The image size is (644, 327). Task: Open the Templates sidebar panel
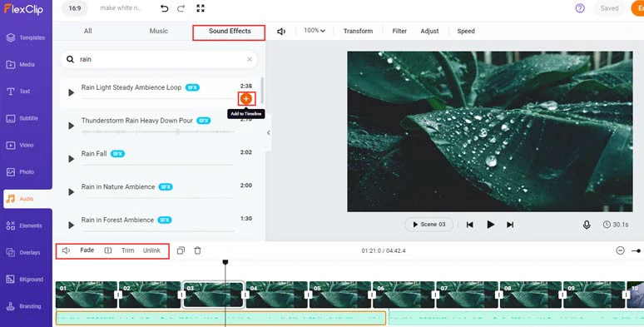(x=26, y=37)
